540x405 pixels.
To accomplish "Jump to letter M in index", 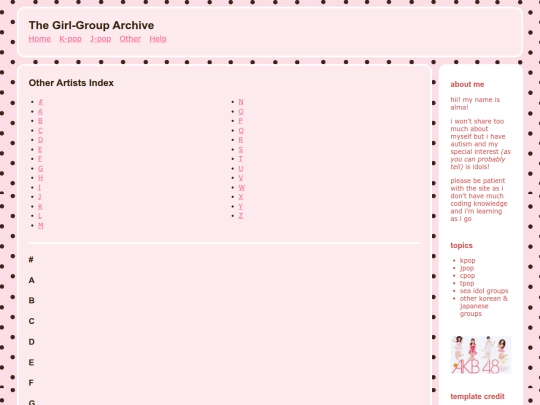I will click(x=41, y=226).
